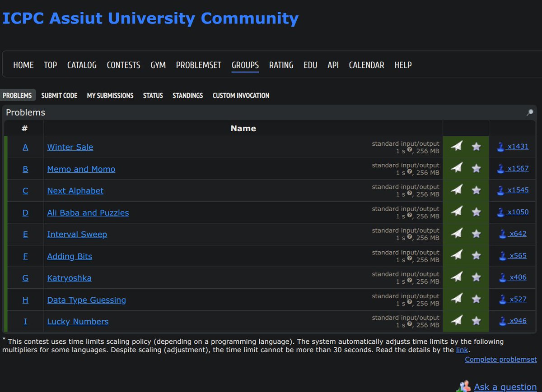542x392 pixels.
Task: View x1431 solvers of problem A
Action: coord(513,146)
